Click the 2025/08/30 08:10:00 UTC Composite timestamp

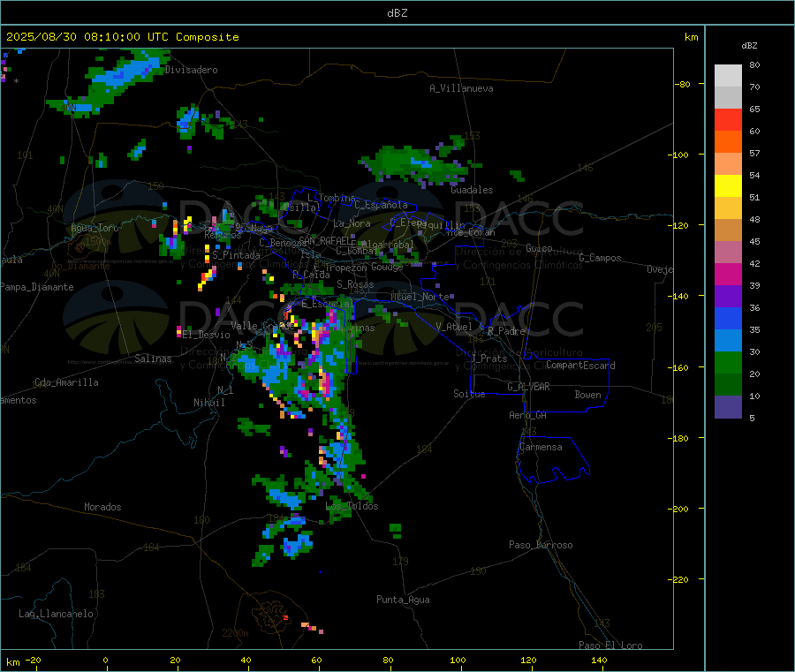click(122, 37)
